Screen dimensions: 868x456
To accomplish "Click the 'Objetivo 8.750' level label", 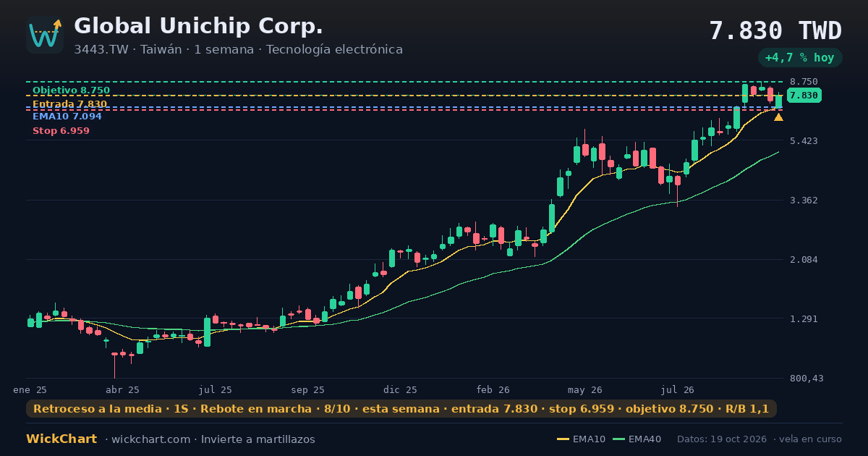I will [71, 90].
